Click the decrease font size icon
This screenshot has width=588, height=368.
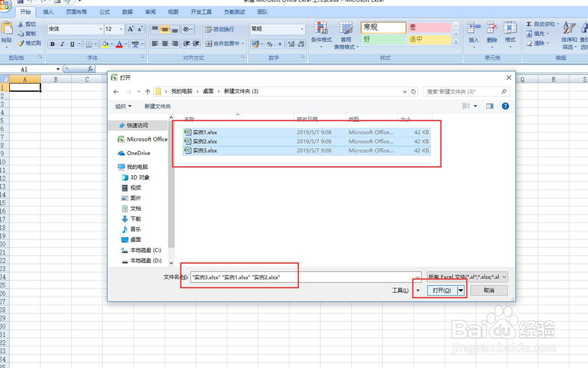(140, 29)
